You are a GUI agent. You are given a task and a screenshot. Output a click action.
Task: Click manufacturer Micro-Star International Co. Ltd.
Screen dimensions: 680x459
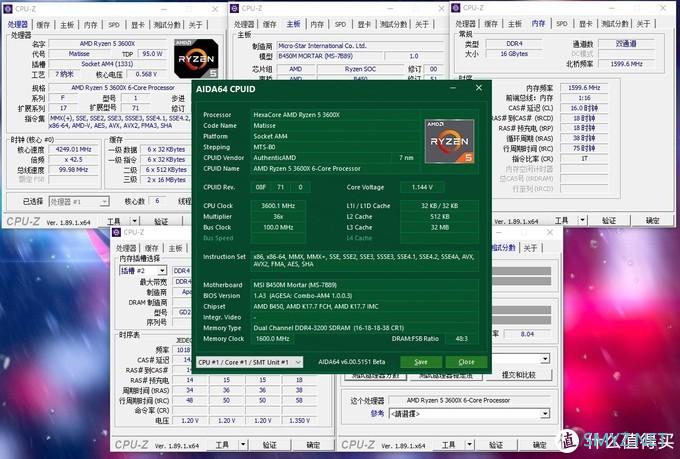click(362, 46)
